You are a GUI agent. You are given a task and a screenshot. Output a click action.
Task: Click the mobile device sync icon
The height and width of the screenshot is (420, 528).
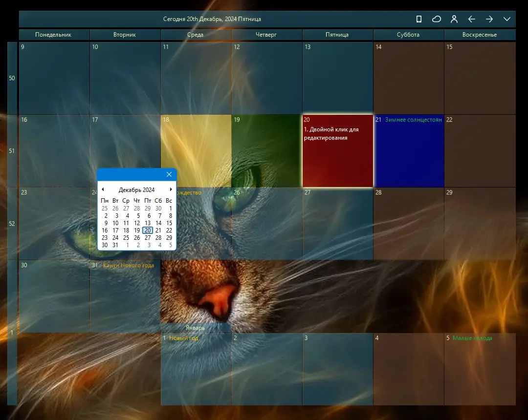point(419,19)
